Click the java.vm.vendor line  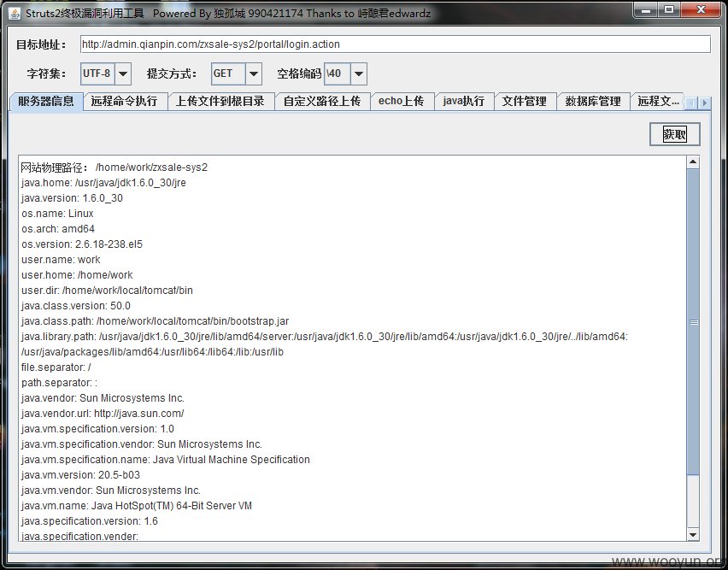(111, 490)
